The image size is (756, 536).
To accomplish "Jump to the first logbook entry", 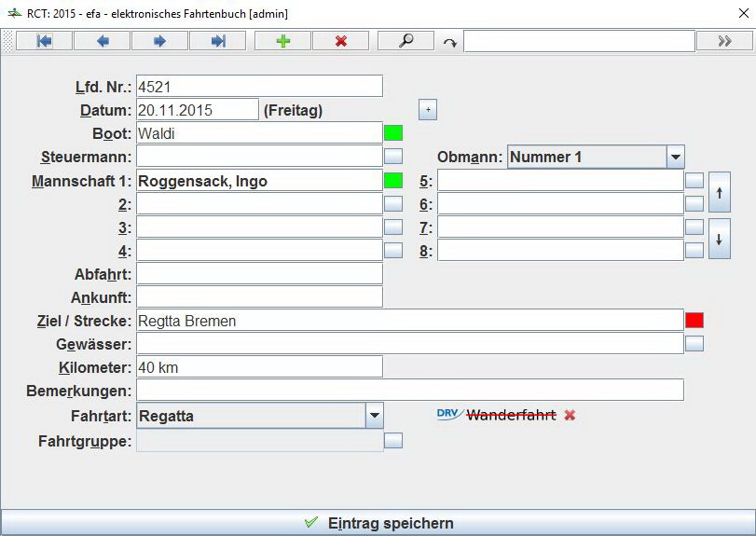I will click(44, 41).
